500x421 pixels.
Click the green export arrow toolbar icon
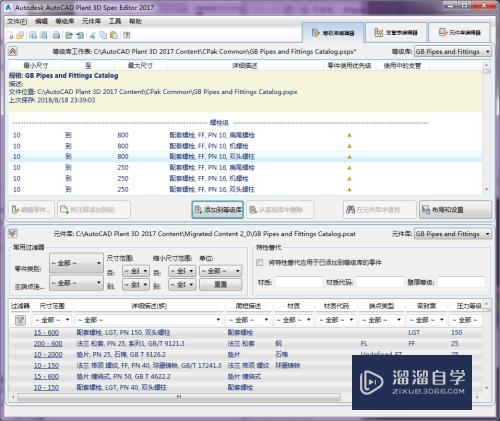coord(69,35)
